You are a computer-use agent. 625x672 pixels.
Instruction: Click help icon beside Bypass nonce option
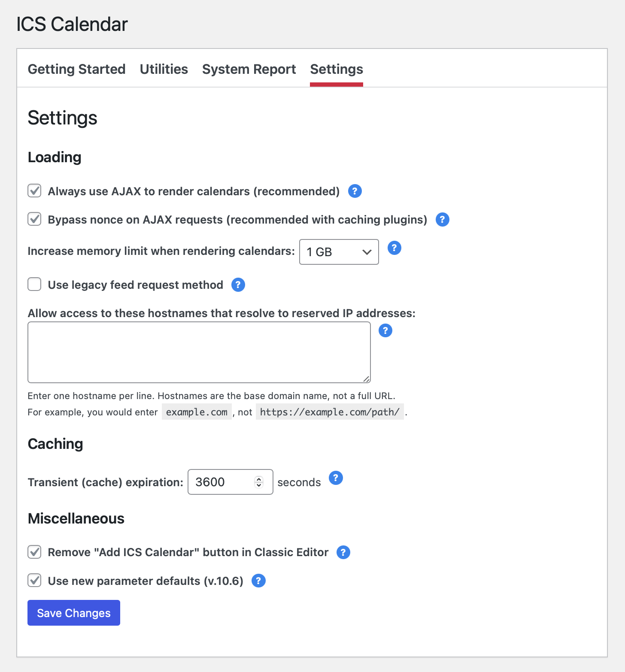[x=442, y=220]
